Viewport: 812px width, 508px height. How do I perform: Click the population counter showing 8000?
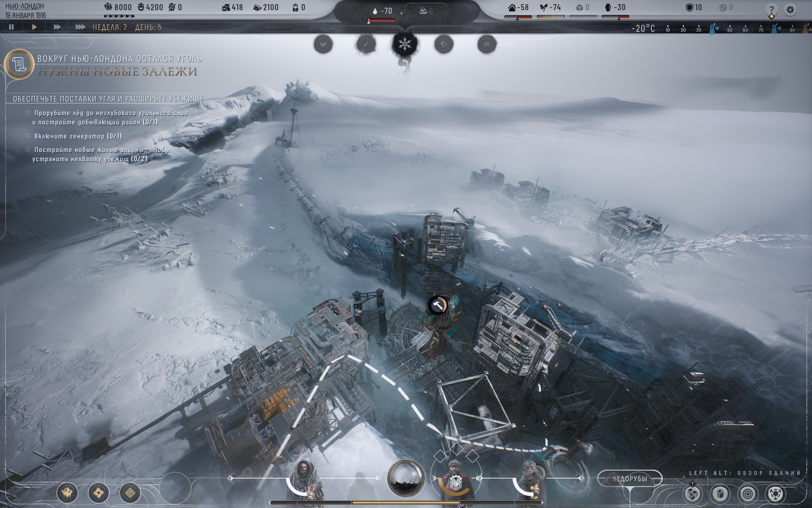tap(118, 7)
